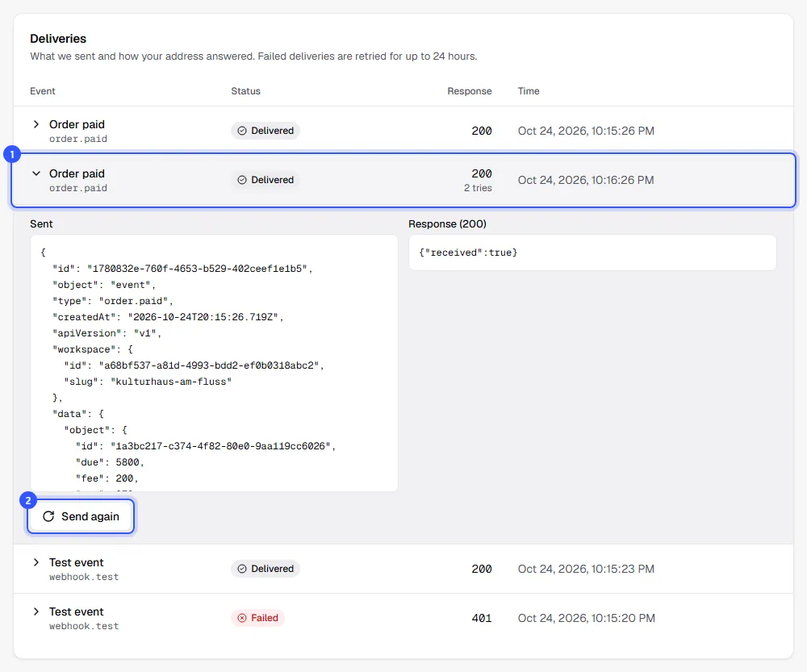Click the "fee": 200 payload line

coord(107,478)
